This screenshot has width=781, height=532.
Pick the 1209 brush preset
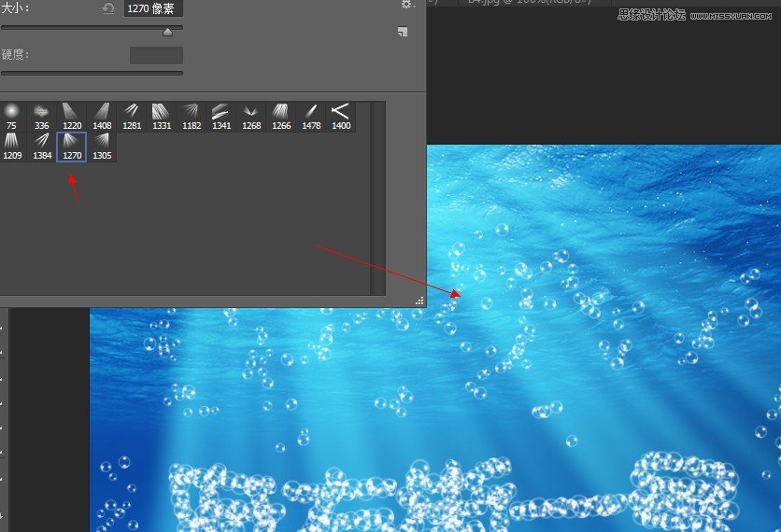click(11, 146)
